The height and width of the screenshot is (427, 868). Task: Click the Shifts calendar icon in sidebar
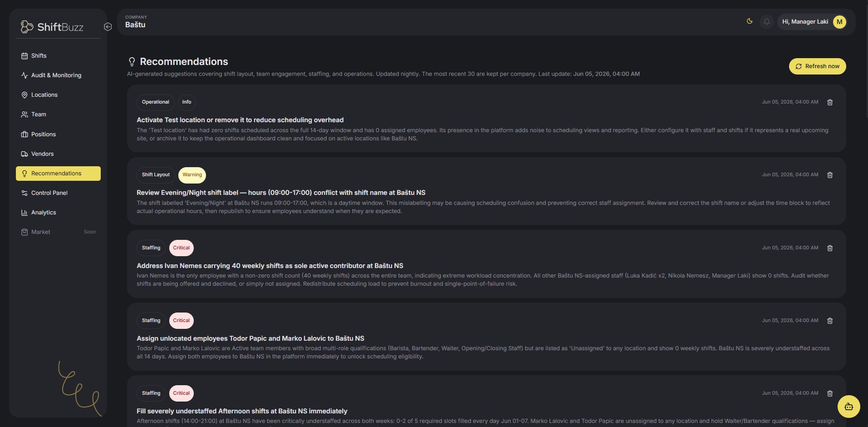click(x=25, y=56)
